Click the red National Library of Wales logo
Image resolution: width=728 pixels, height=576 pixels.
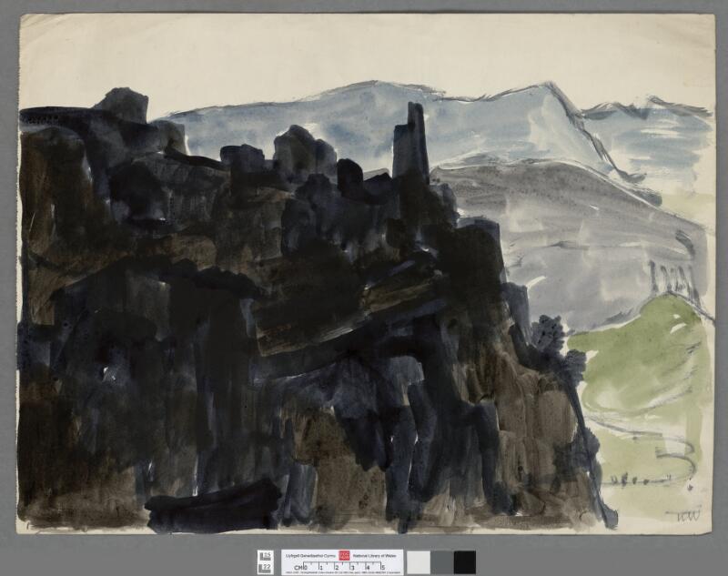click(x=344, y=555)
